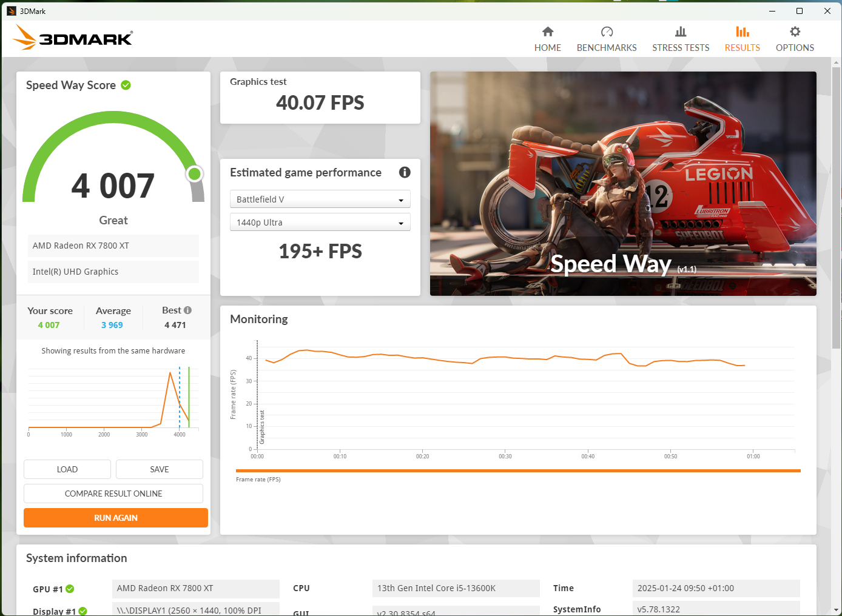Click the info icon next to Best
Image resolution: width=842 pixels, height=616 pixels.
coord(188,310)
